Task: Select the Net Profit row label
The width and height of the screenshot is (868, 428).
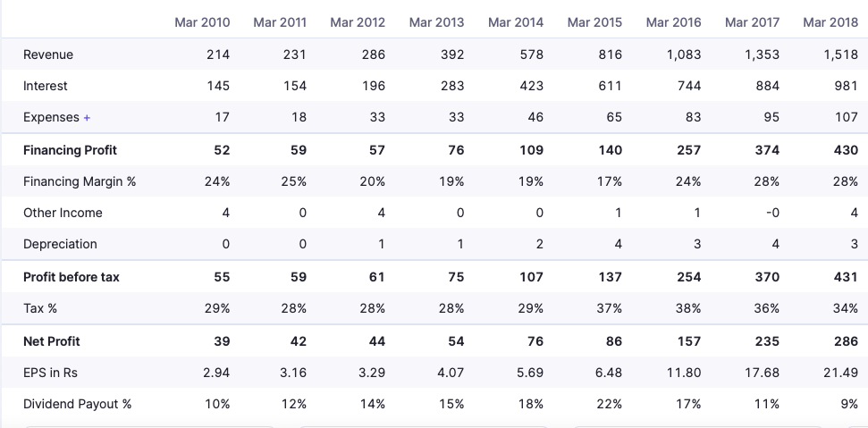Action: pyautogui.click(x=51, y=341)
